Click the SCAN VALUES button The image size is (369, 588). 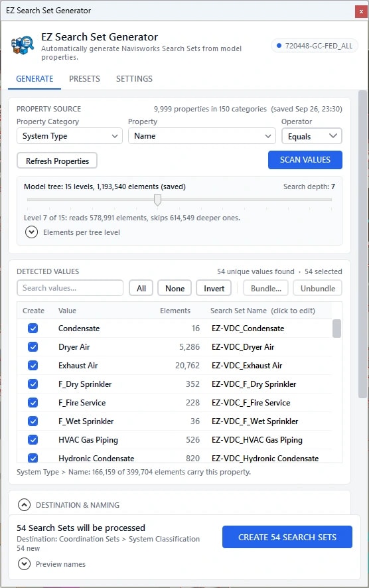click(x=305, y=160)
